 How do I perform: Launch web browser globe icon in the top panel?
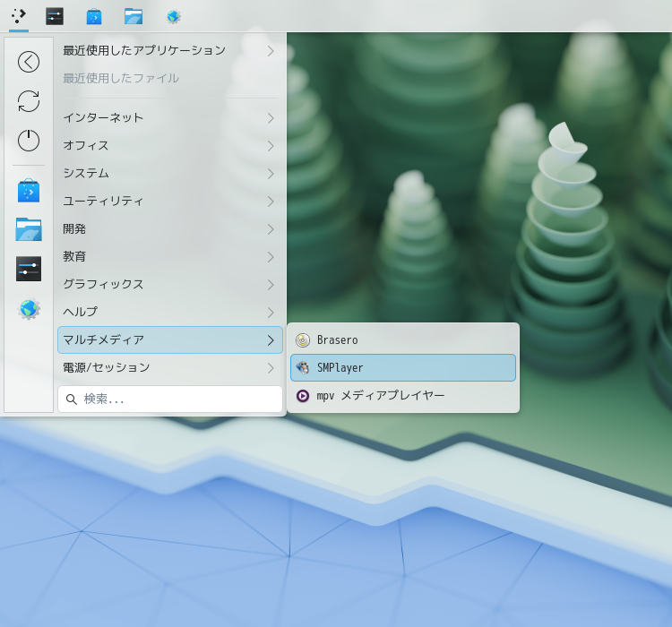173,16
